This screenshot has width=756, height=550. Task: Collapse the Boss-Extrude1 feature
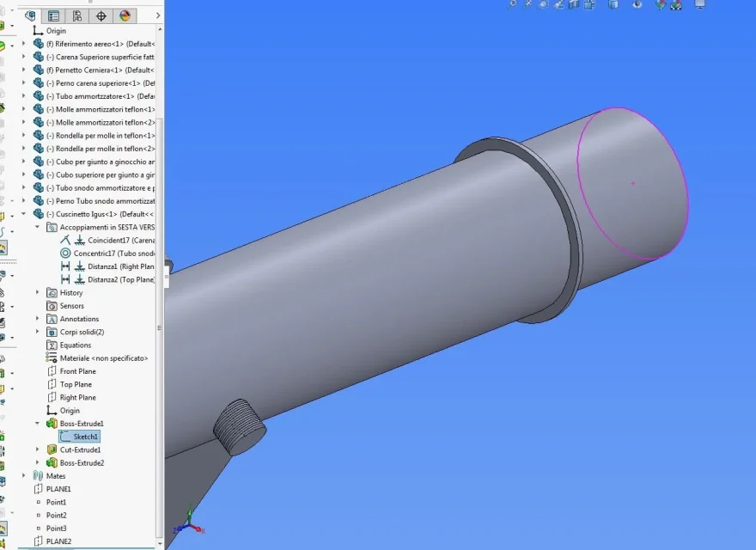[x=37, y=424]
